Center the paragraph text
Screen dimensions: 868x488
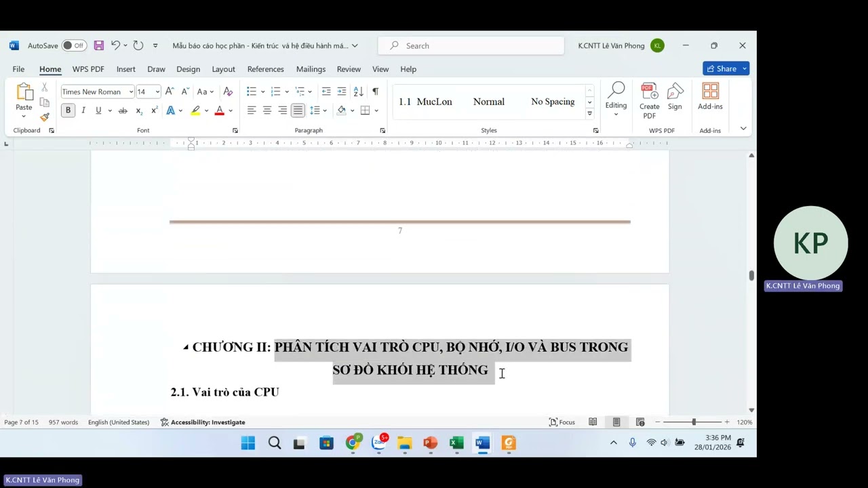(x=267, y=110)
